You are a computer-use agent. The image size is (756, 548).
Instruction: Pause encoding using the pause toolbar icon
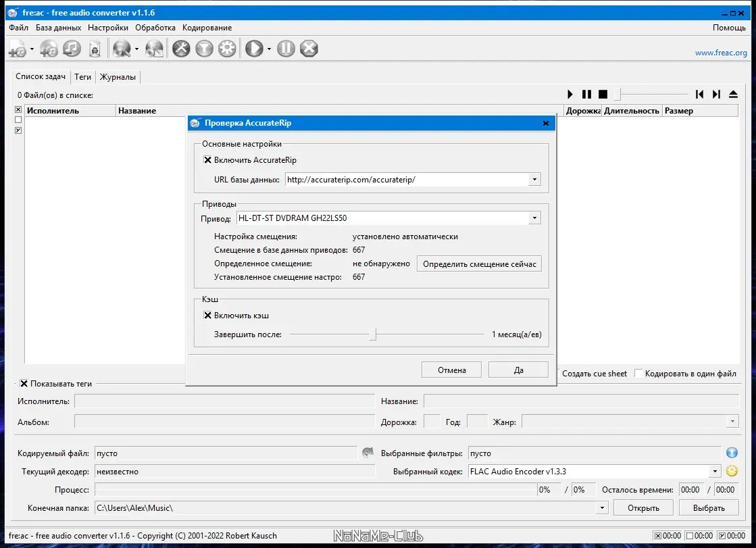pyautogui.click(x=285, y=48)
